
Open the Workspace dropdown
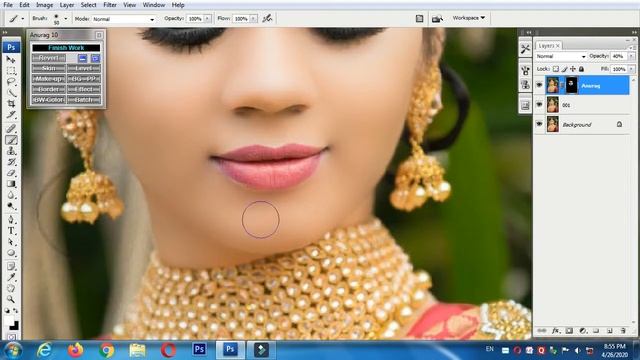click(469, 18)
